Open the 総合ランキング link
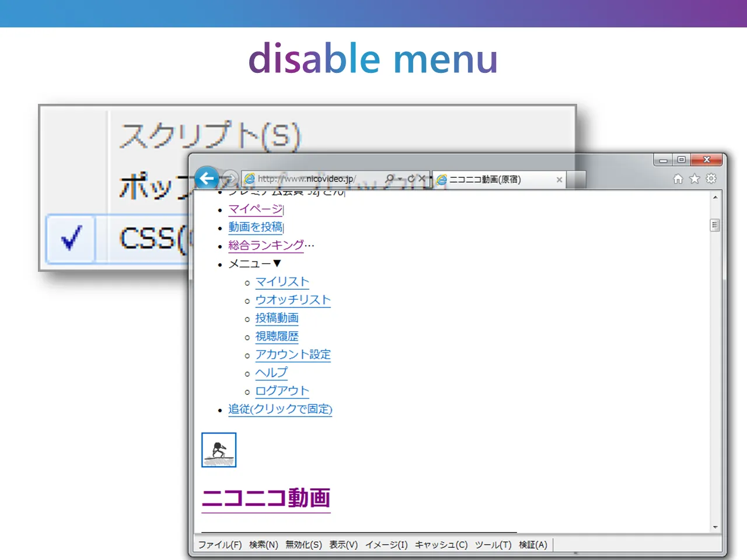 click(x=266, y=246)
